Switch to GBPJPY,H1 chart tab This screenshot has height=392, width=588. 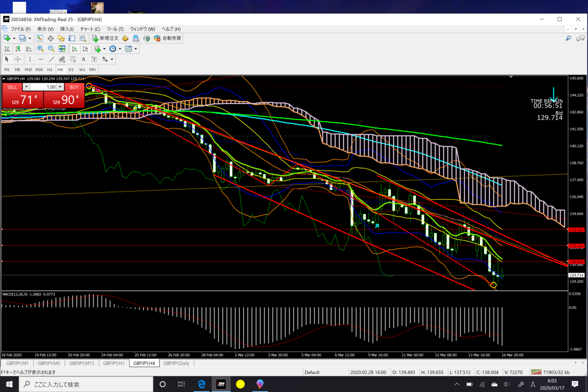(114, 363)
